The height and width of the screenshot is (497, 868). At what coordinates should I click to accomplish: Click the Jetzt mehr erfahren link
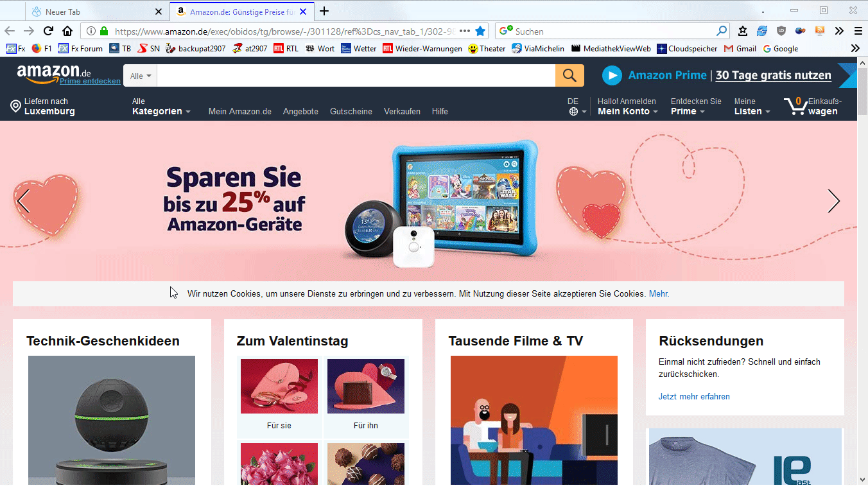tap(694, 397)
